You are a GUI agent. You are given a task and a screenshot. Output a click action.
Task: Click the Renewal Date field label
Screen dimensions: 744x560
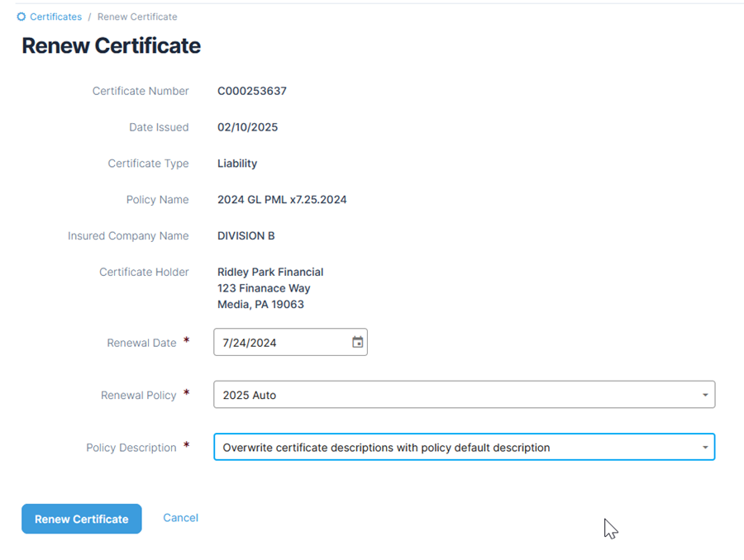click(x=141, y=343)
